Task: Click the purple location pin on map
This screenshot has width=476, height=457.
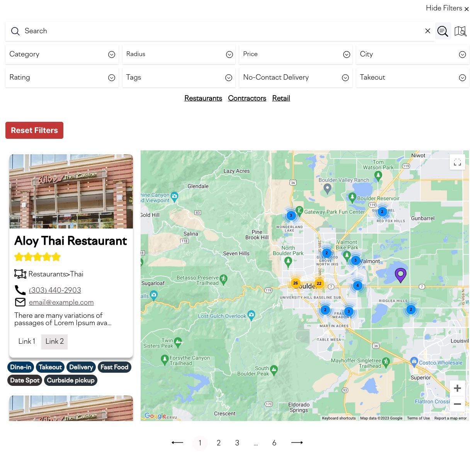Action: [x=401, y=275]
